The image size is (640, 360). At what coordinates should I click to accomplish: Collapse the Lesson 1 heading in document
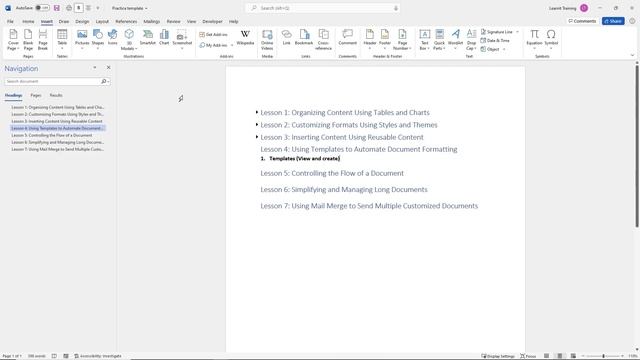257,112
